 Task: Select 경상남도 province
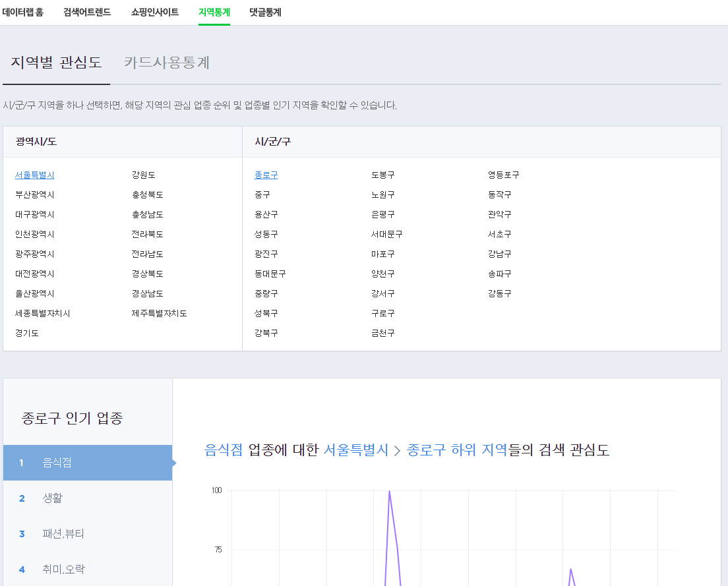tap(147, 294)
